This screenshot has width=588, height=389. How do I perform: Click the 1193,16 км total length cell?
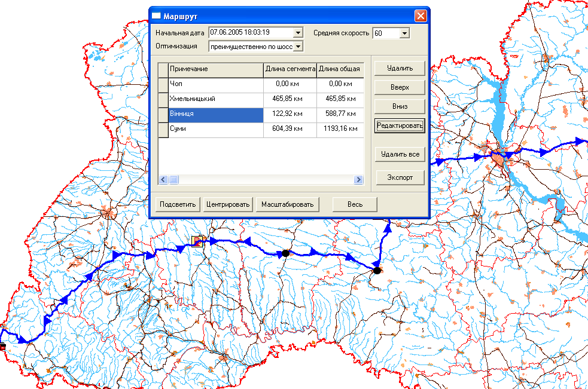tap(340, 129)
